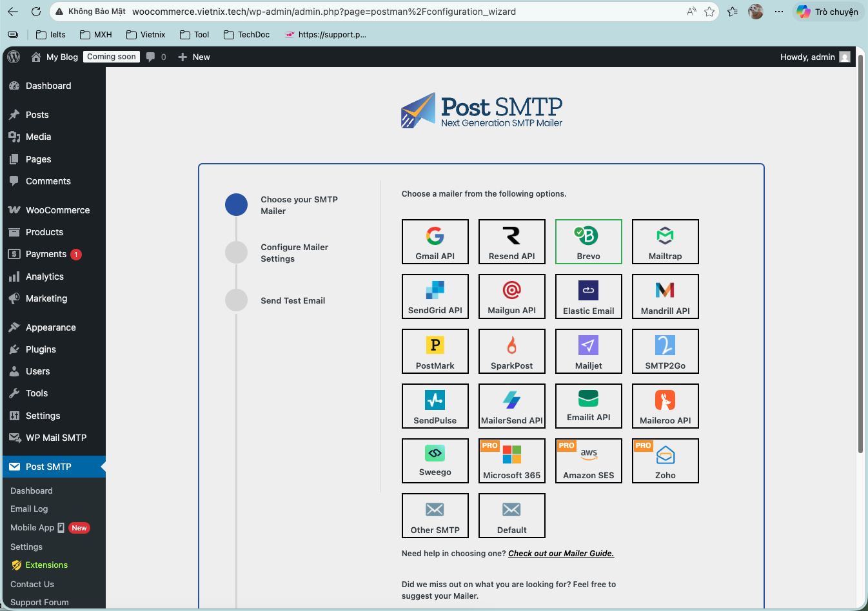Viewport: 868px width, 611px height.
Task: Open the Check out our Mailer Guide link
Action: coord(560,554)
